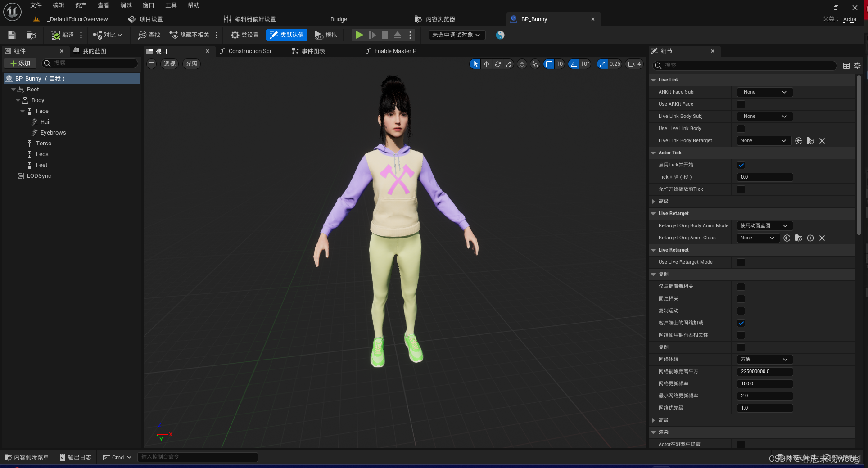Image resolution: width=868 pixels, height=468 pixels.
Task: Collapse the Live Link section
Action: (x=653, y=80)
